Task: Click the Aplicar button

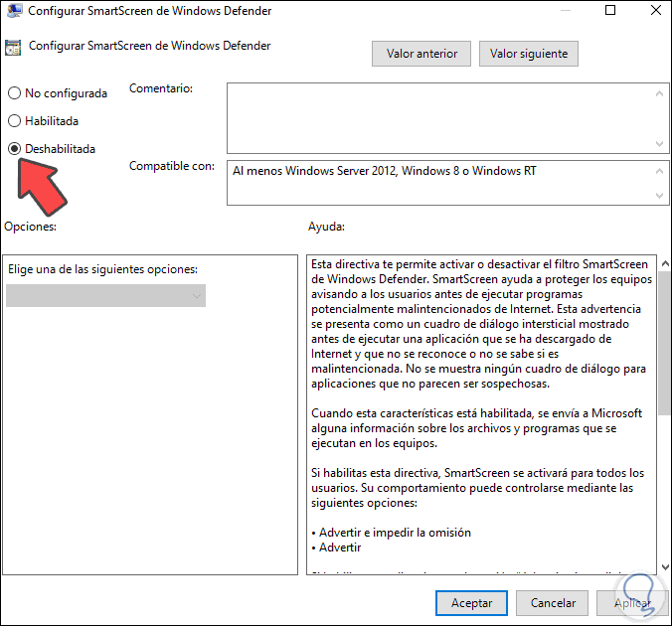Action: pyautogui.click(x=632, y=603)
